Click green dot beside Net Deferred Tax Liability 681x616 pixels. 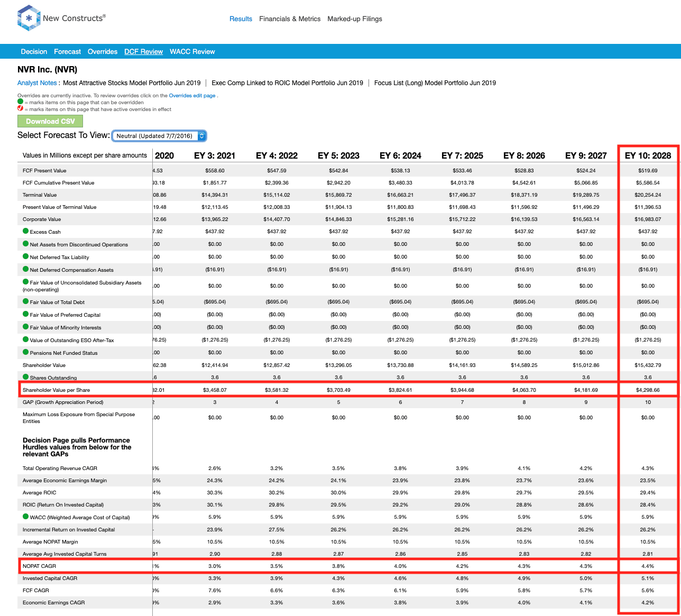click(25, 256)
